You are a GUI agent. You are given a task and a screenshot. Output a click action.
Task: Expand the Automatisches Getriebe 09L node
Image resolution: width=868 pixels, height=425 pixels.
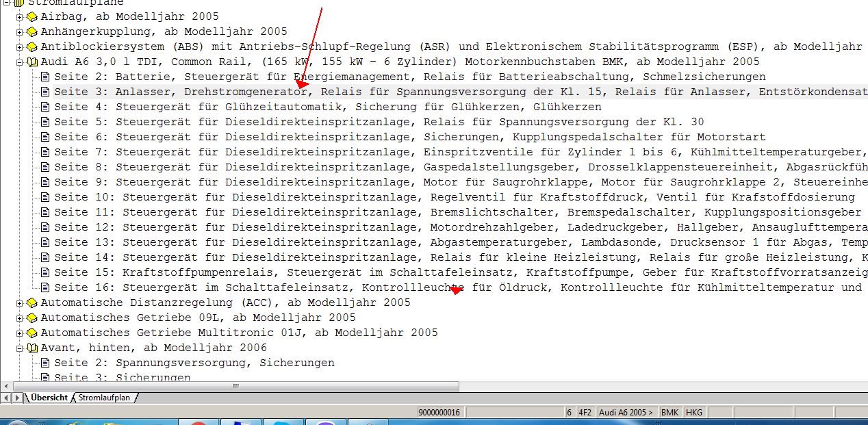(x=19, y=318)
